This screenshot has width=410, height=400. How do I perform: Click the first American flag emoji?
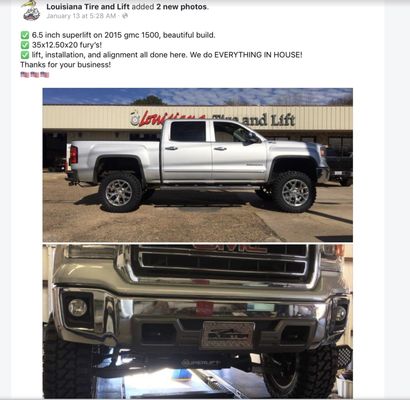[25, 75]
